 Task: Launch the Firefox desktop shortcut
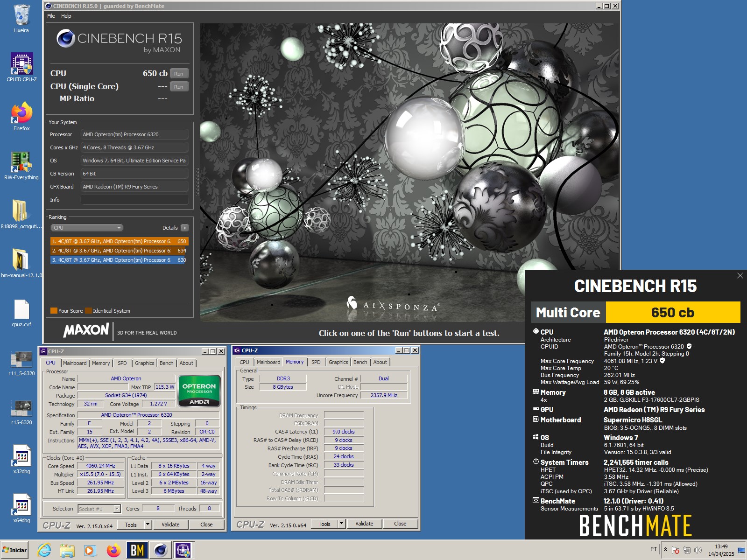coord(21,117)
